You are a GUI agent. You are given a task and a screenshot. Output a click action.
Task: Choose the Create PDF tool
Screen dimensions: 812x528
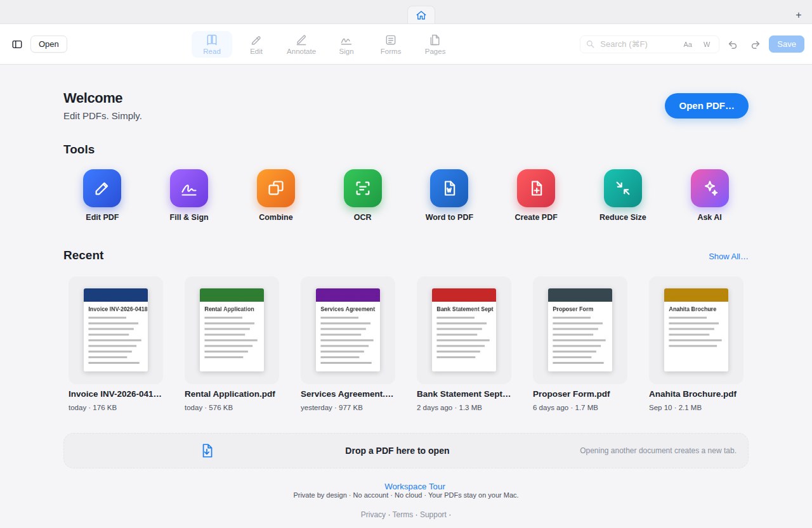click(536, 188)
